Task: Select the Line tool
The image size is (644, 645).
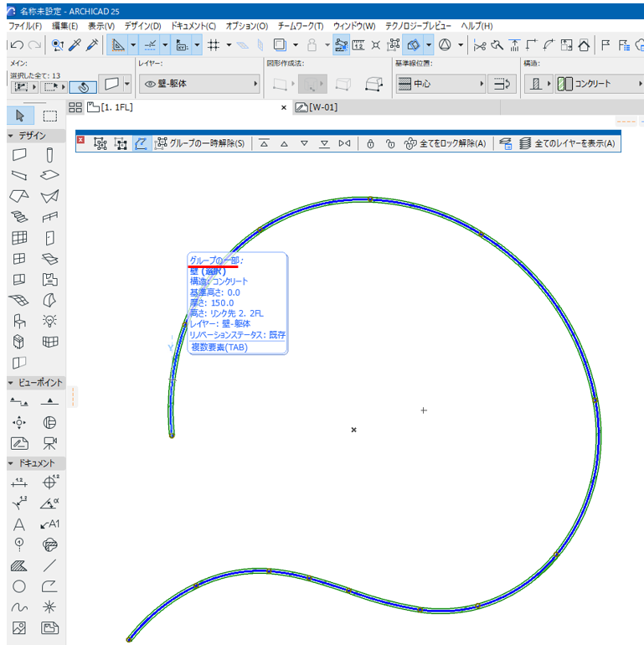Action: tap(49, 566)
